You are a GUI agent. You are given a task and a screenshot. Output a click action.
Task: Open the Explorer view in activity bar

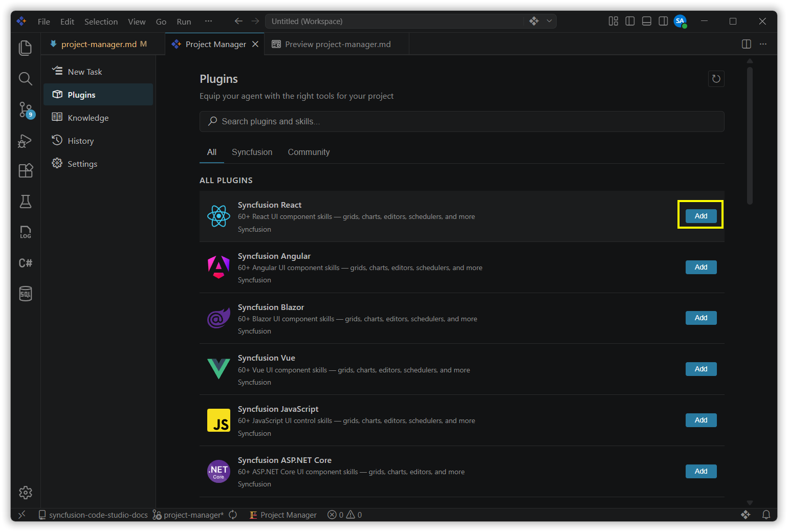tap(25, 48)
